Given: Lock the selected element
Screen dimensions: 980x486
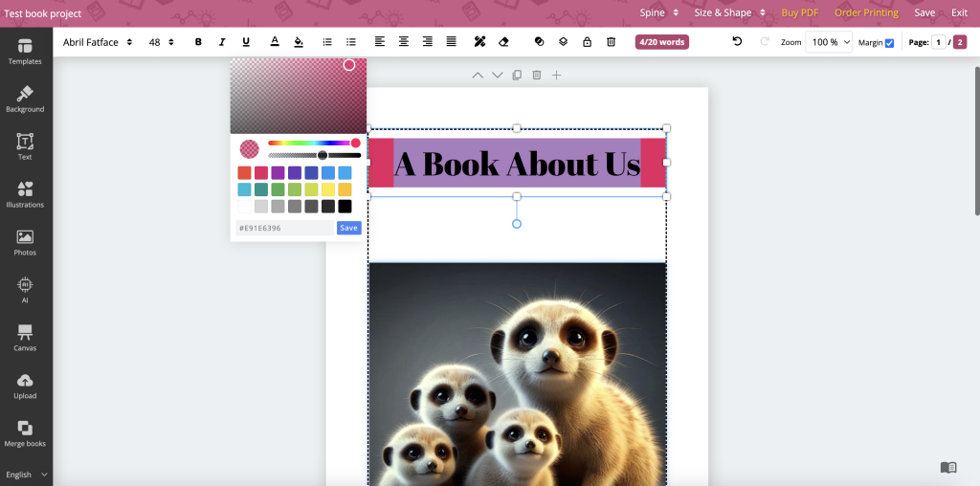Looking at the screenshot, I should click(587, 42).
